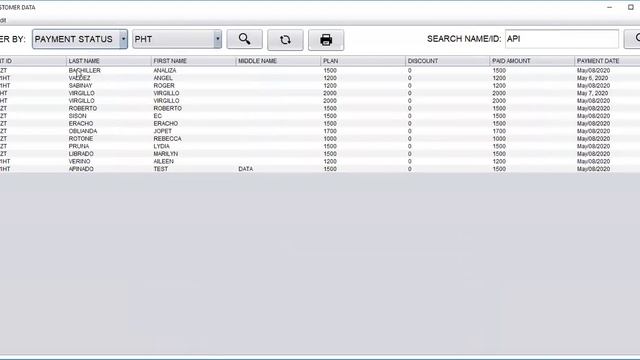
Task: Click the JOPET first name cell
Action: [162, 131]
